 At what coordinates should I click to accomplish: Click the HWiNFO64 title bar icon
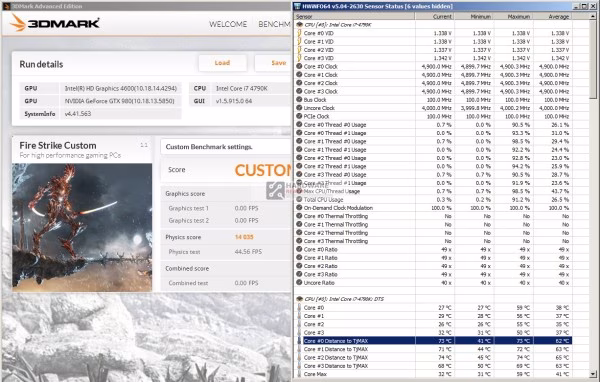[297, 6]
